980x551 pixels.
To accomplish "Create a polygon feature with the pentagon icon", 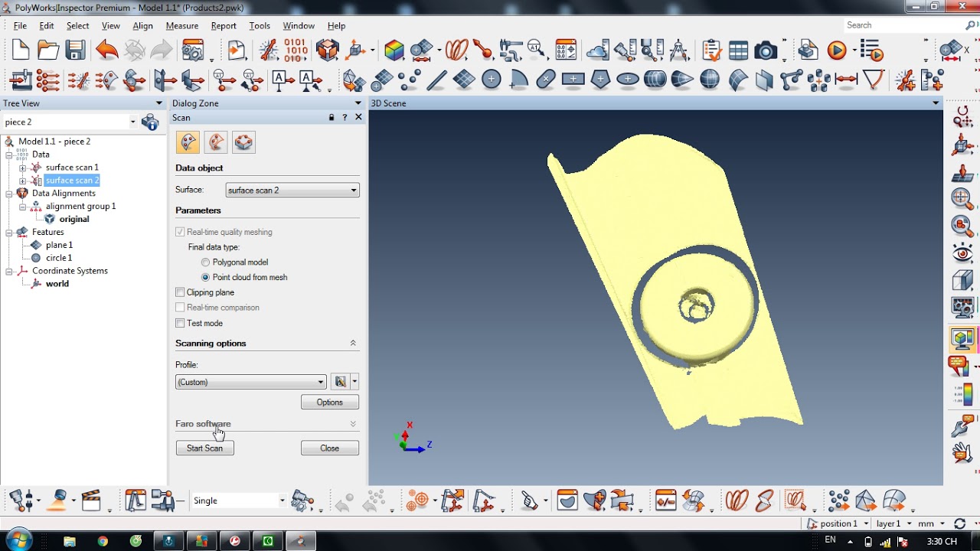I will pyautogui.click(x=600, y=79).
